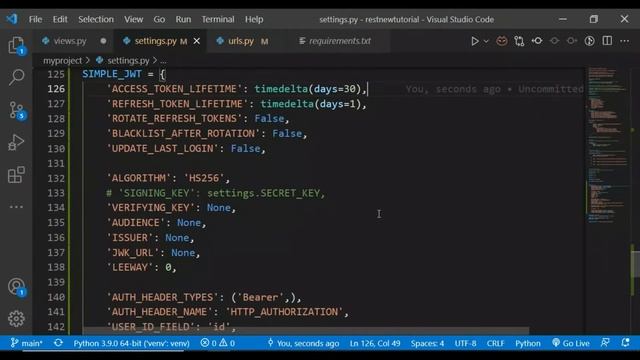
Task: Open the Explorer view in activity bar
Action: click(16, 45)
